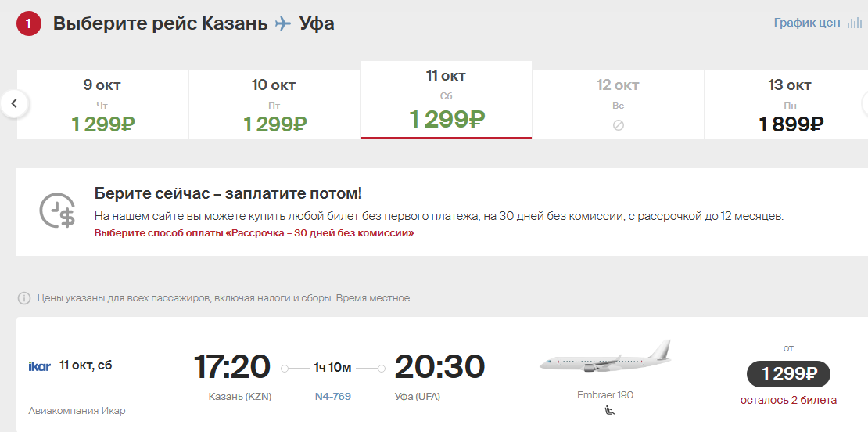Screen dimensions: 868x432
Task: Click the previous dates arrow button
Action: pos(14,103)
